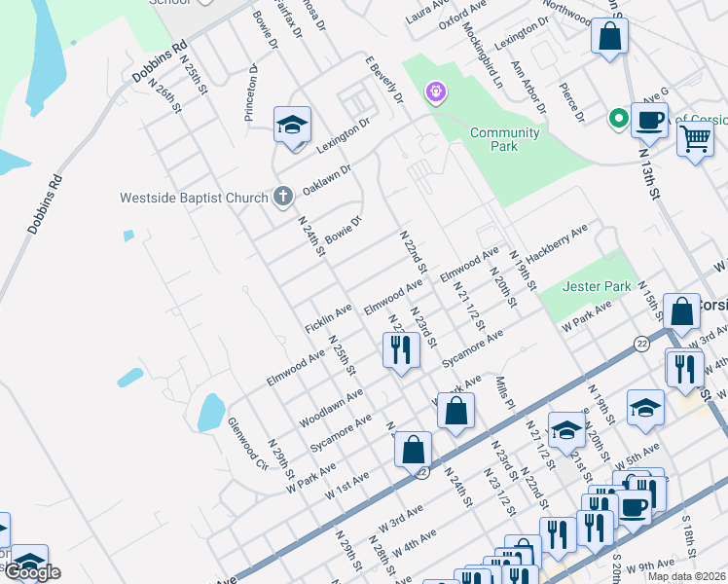Select the coffee cup marker below W 5th Ave

633,507
